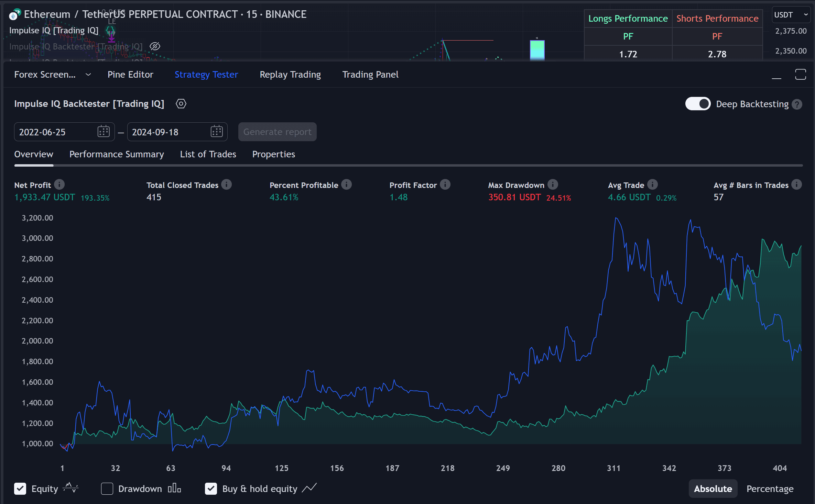The width and height of the screenshot is (815, 504).
Task: Open List of Trades tab
Action: [208, 154]
